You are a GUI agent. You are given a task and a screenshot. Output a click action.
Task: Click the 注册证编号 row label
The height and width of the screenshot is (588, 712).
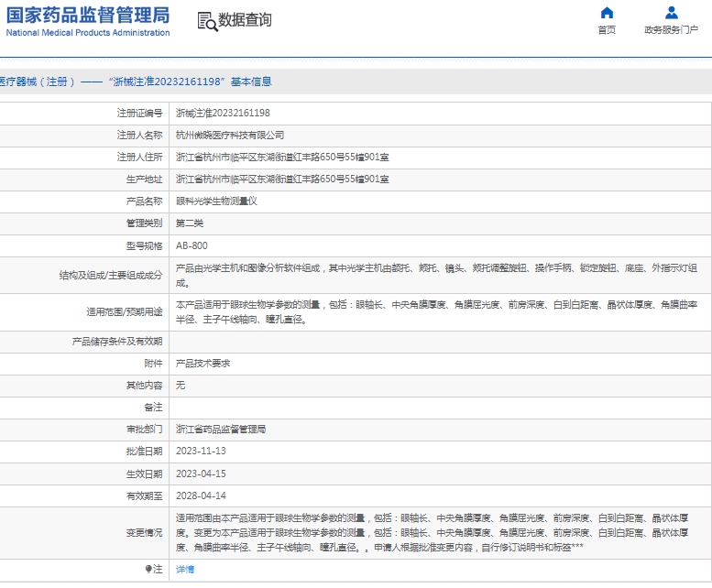140,113
